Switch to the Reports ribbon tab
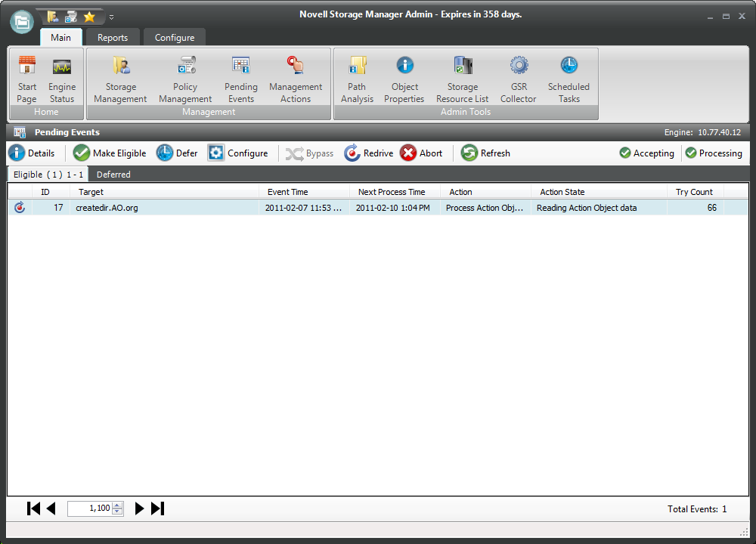The height and width of the screenshot is (544, 756). click(113, 38)
